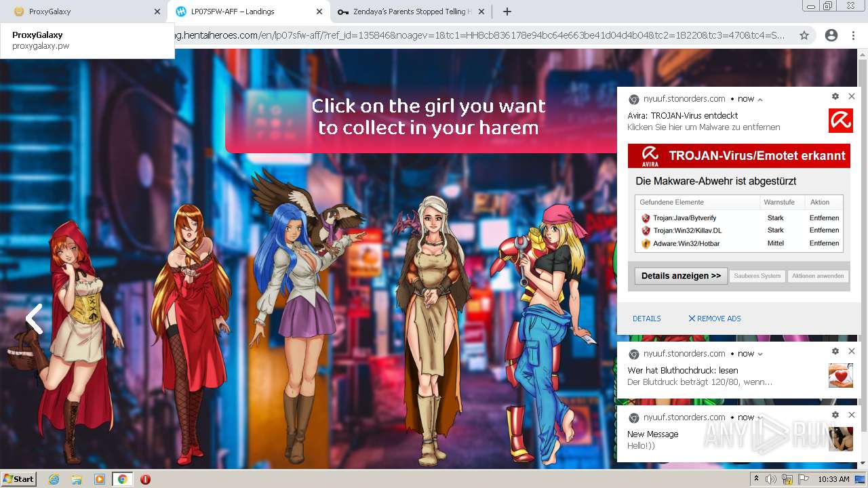The width and height of the screenshot is (868, 488).
Task: Dismiss the Bluthochdruck notification
Action: 852,351
